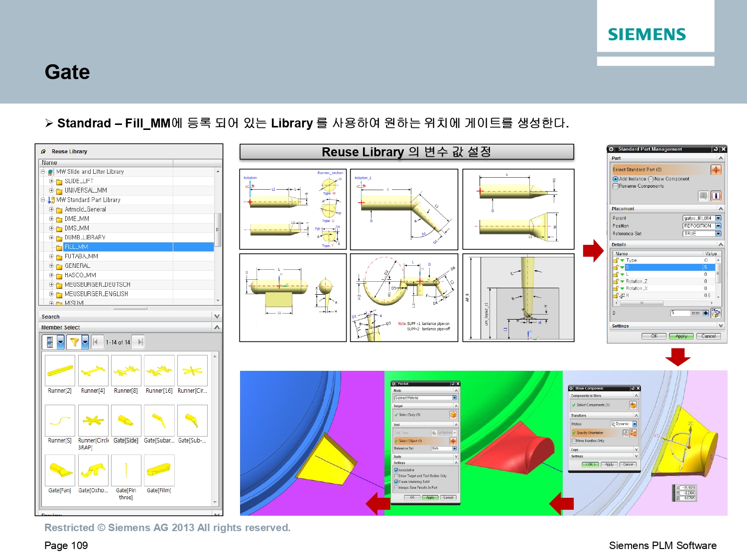This screenshot has height=560, width=747.
Task: Open the Motion Dynamic dropdown
Action: (623, 424)
